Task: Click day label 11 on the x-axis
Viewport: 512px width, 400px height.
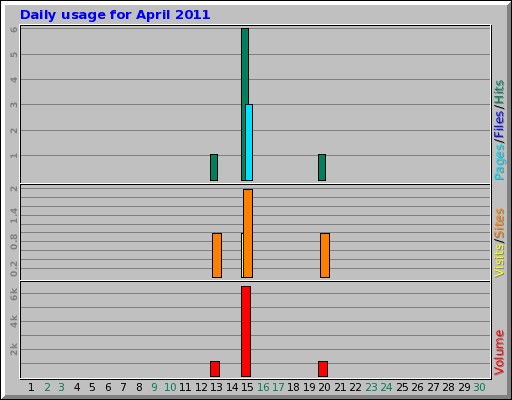Action: coord(185,387)
